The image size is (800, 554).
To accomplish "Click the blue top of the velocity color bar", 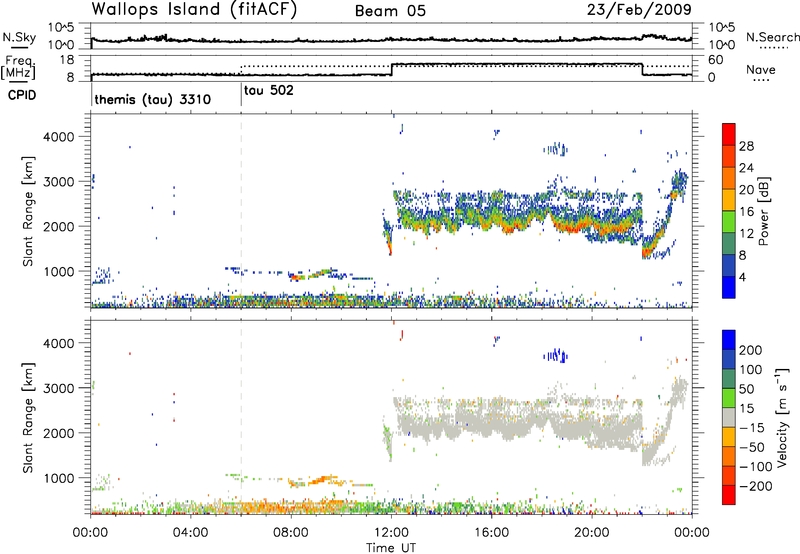I will (729, 340).
